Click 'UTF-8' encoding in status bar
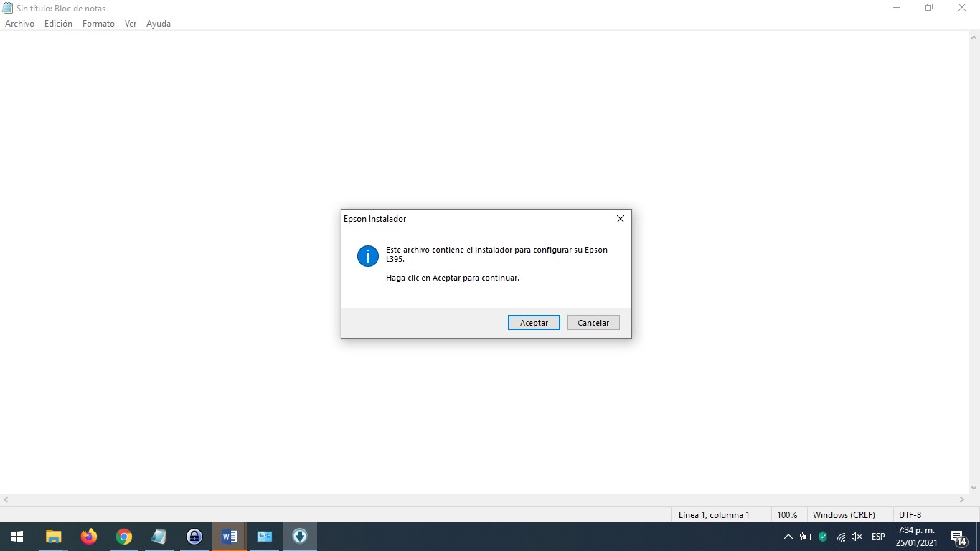Image resolution: width=980 pixels, height=551 pixels. pyautogui.click(x=910, y=515)
